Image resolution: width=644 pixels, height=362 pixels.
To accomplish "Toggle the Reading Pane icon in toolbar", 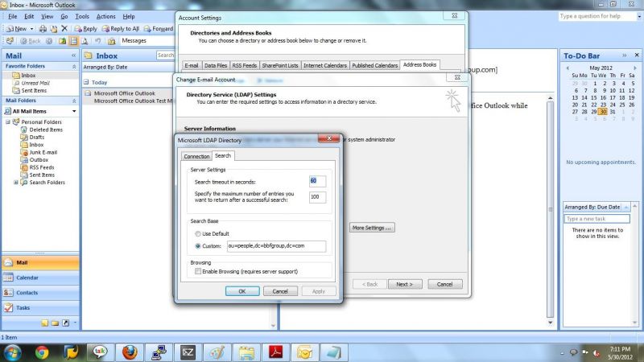I will 73,41.
